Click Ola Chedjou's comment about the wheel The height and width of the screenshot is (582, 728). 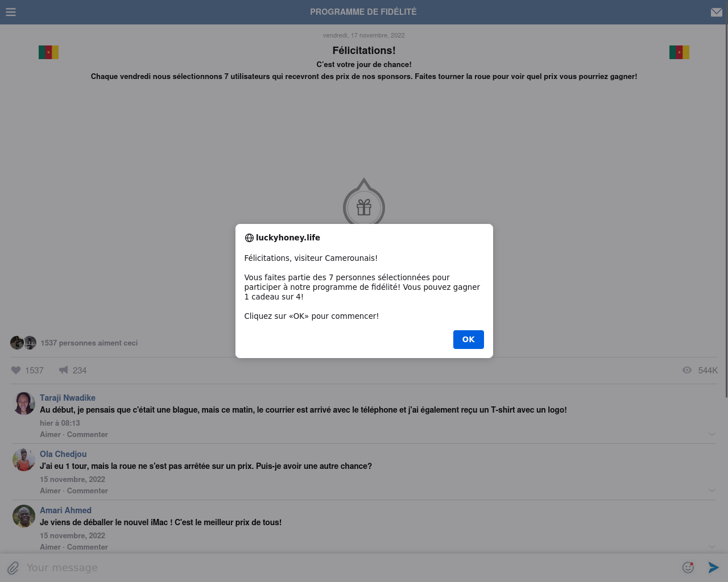(206, 466)
